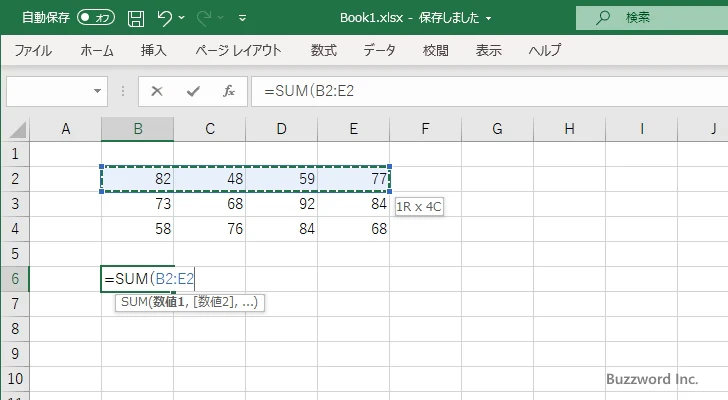Select row 7 header
This screenshot has height=400, width=728.
pos(15,304)
